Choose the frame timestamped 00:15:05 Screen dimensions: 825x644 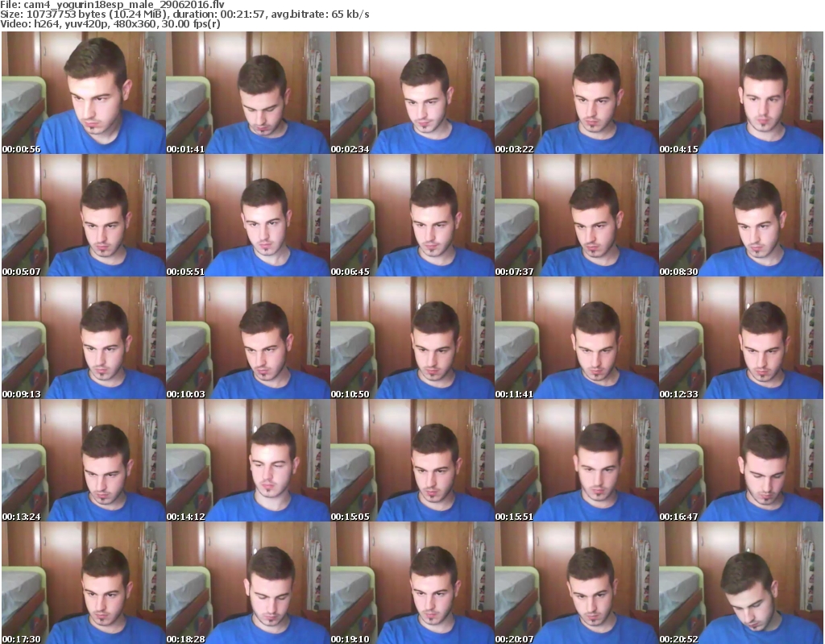coord(412,461)
